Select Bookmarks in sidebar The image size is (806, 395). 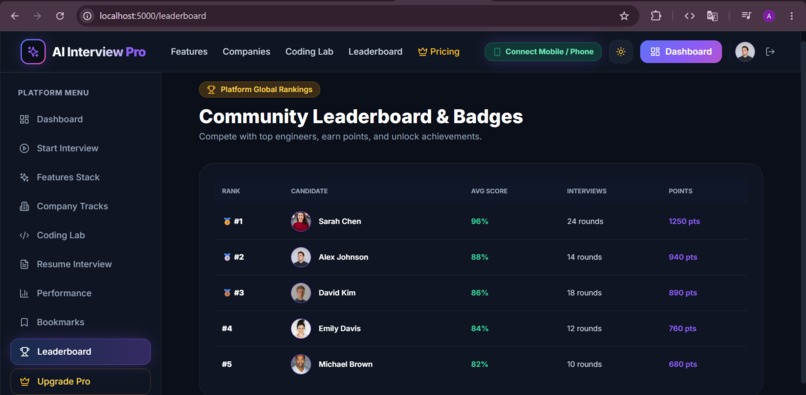pos(81,322)
